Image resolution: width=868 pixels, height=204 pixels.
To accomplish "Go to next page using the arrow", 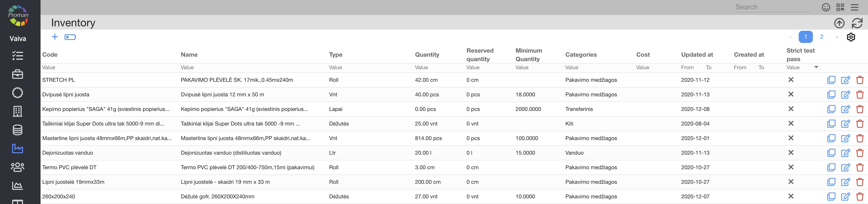I will click(x=836, y=37).
